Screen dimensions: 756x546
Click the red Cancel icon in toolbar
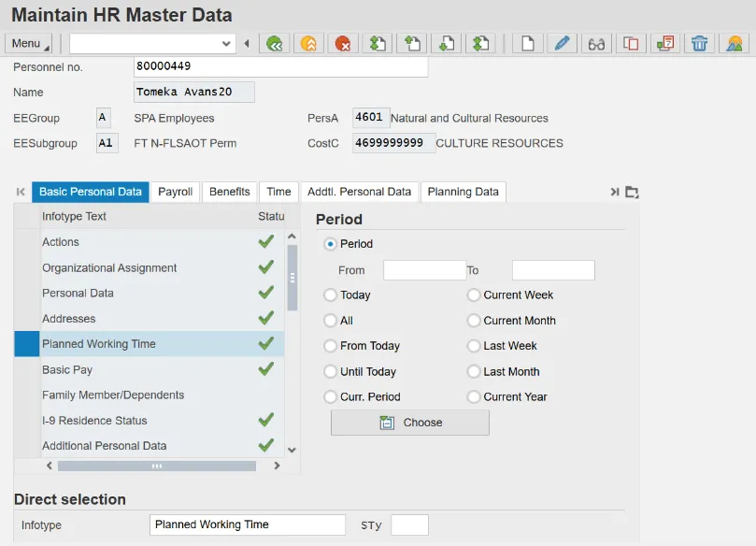click(343, 44)
